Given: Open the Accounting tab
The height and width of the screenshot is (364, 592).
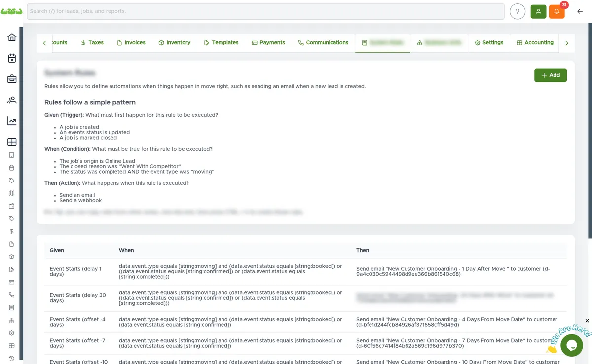Looking at the screenshot, I should [534, 42].
